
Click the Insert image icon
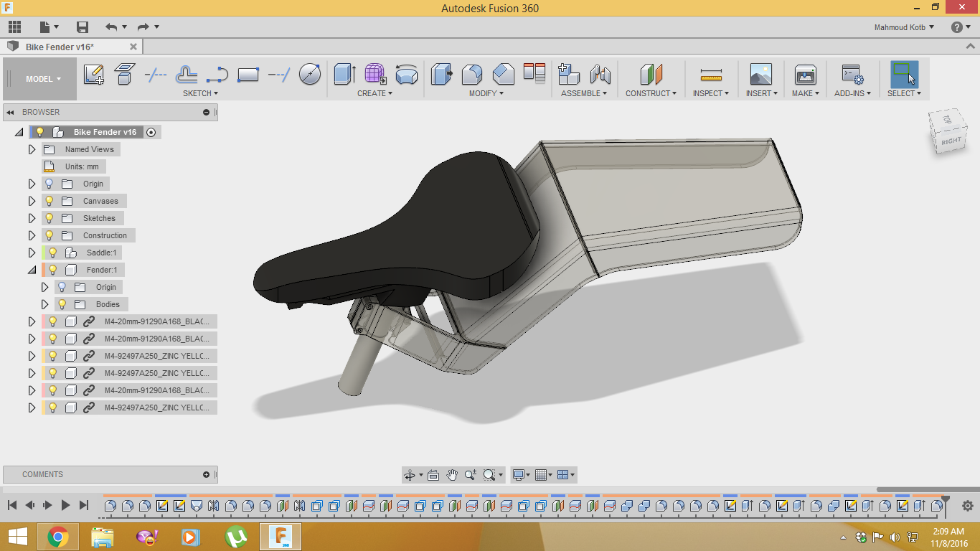point(761,74)
